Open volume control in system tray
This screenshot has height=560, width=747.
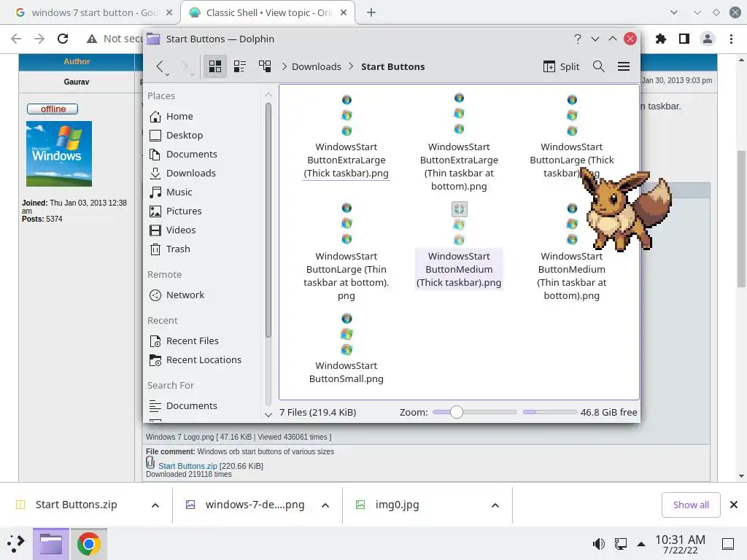(598, 544)
